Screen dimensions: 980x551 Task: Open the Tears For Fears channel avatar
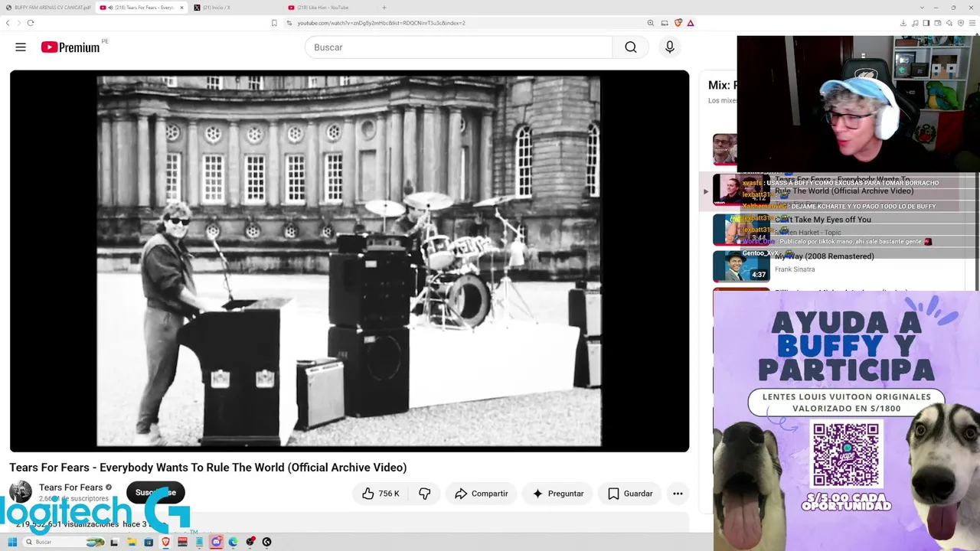pyautogui.click(x=21, y=491)
